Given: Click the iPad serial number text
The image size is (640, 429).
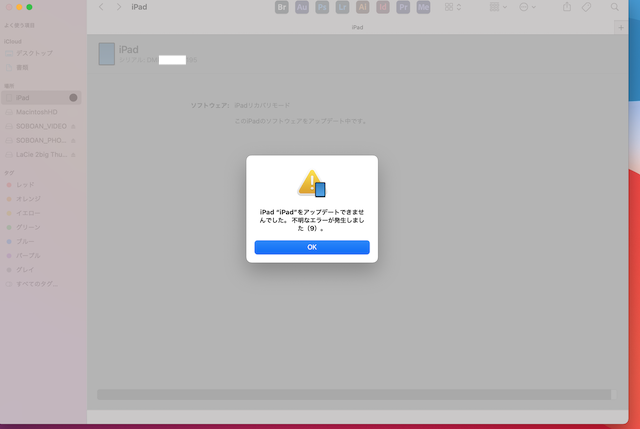Looking at the screenshot, I should pyautogui.click(x=158, y=60).
